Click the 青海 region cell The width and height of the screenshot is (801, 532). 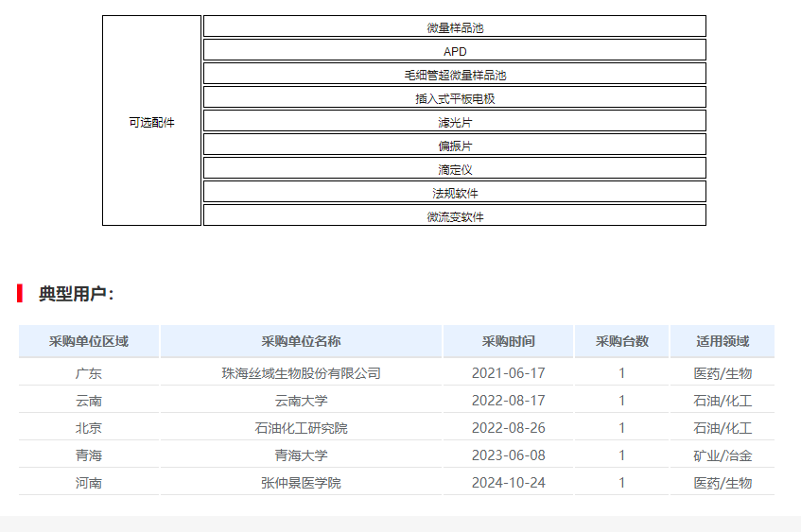coord(89,455)
